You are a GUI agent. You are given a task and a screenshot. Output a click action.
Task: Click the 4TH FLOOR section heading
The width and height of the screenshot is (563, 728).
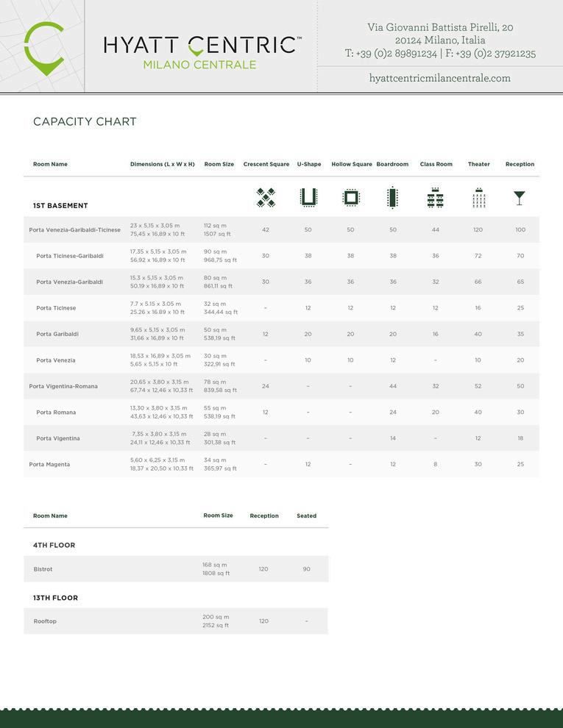(54, 545)
